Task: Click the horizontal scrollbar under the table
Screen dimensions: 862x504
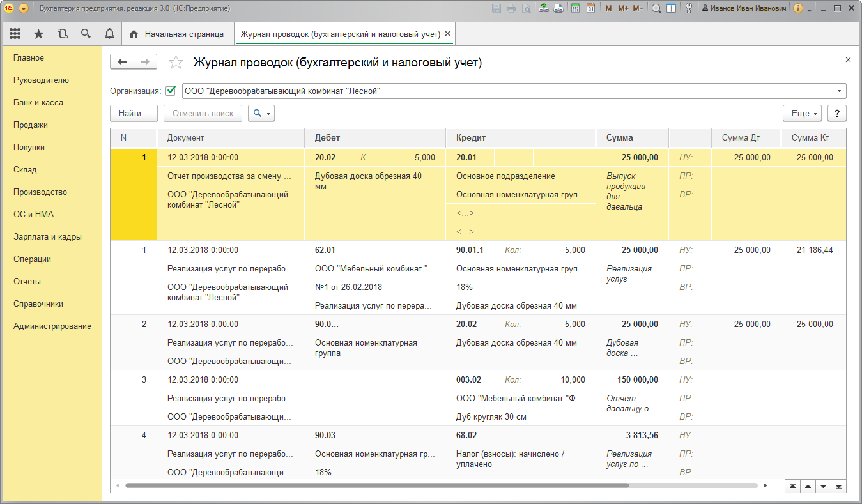Action: tap(377, 485)
